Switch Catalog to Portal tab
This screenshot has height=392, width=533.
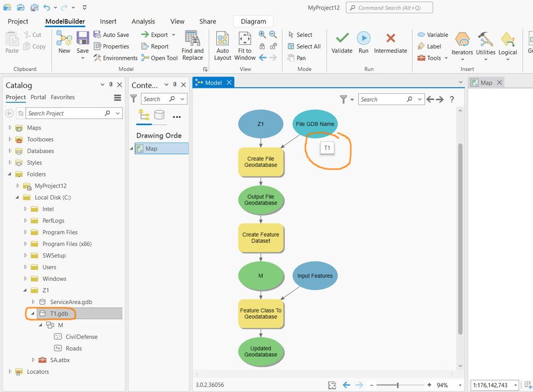pos(38,97)
